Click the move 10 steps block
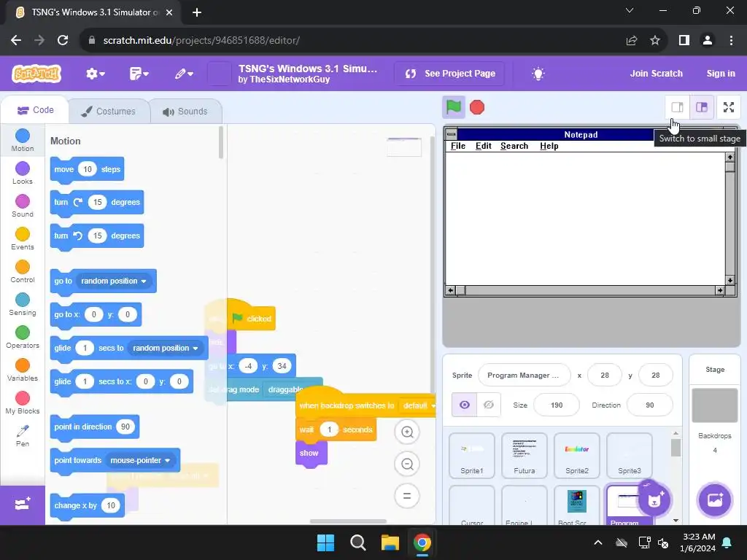747x560 pixels. pyautogui.click(x=88, y=169)
